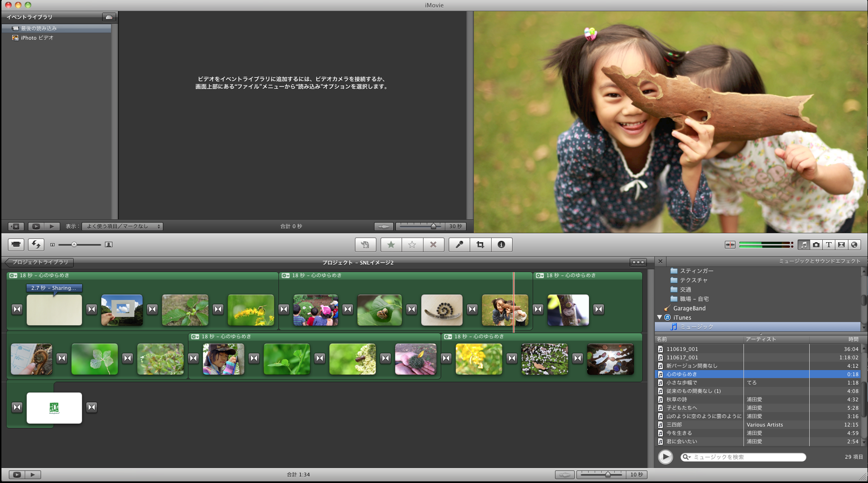Reject selection with the X button
Image resolution: width=868 pixels, height=483 pixels.
[x=433, y=245]
